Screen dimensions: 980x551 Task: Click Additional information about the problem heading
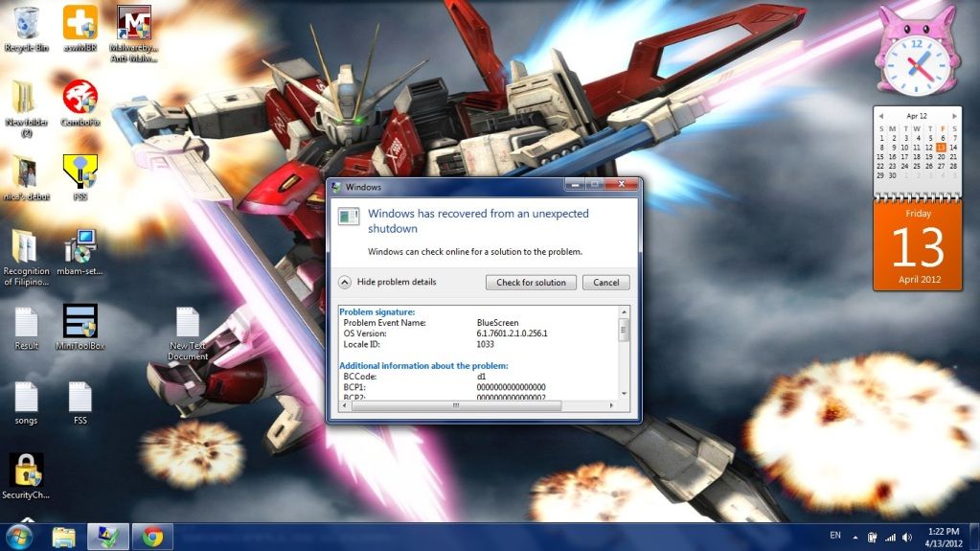(423, 366)
